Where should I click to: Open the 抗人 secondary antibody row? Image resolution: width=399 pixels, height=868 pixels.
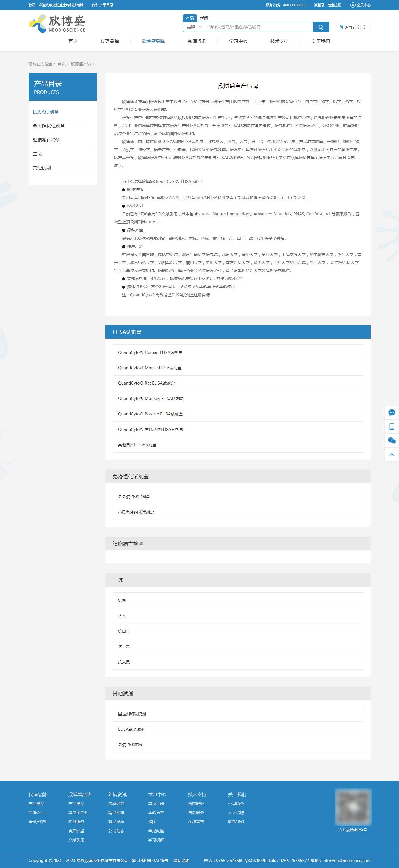tap(238, 616)
